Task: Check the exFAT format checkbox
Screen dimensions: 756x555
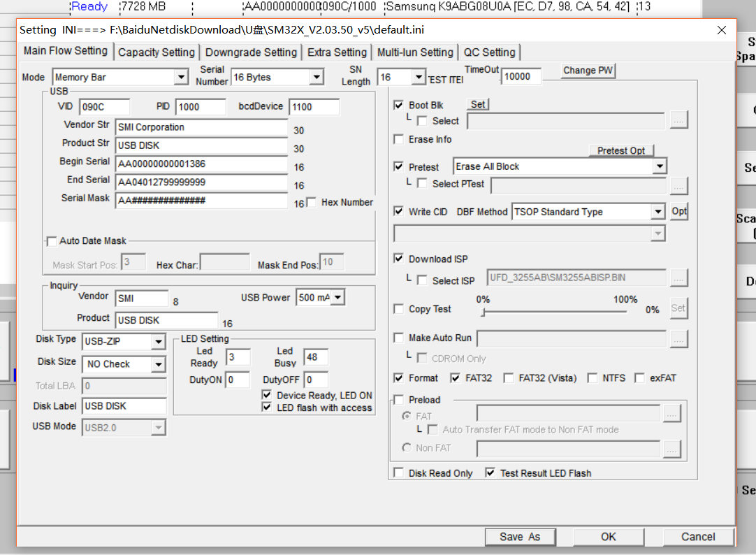Action: [x=639, y=378]
